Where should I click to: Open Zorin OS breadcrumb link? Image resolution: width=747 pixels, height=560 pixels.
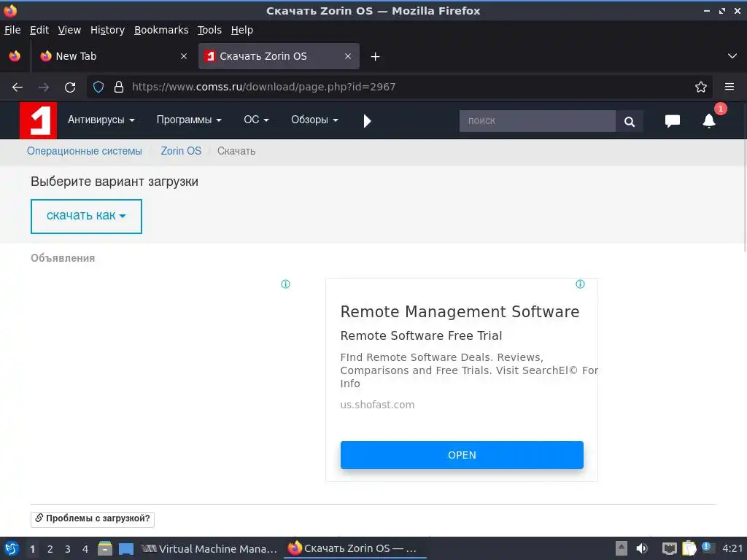coord(181,151)
